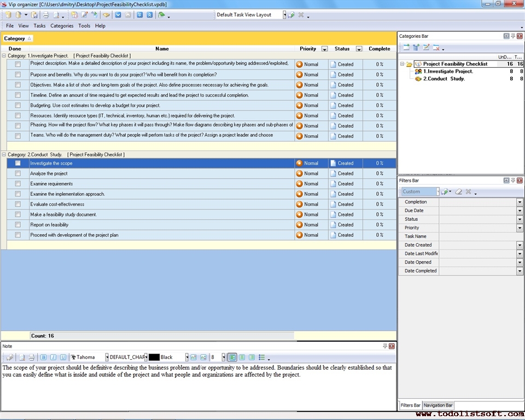This screenshot has width=525, height=420.
Task: Click the delete category icon in Categories Bar
Action: [436, 48]
